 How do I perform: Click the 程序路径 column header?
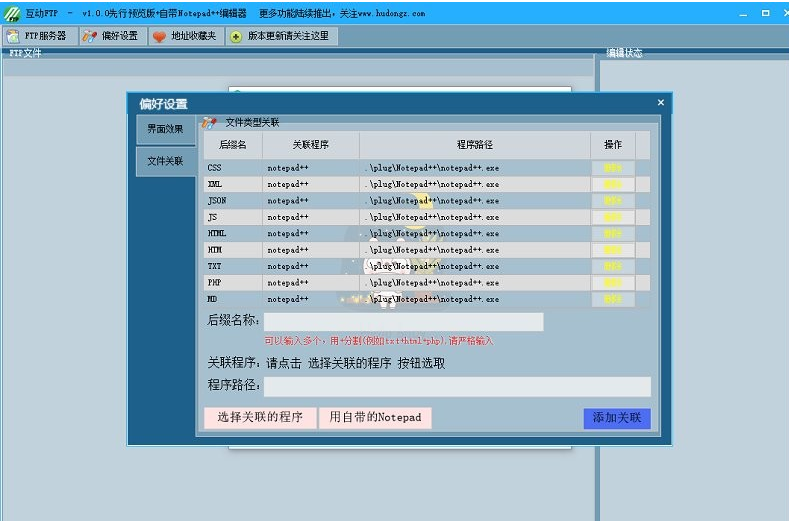click(x=475, y=145)
